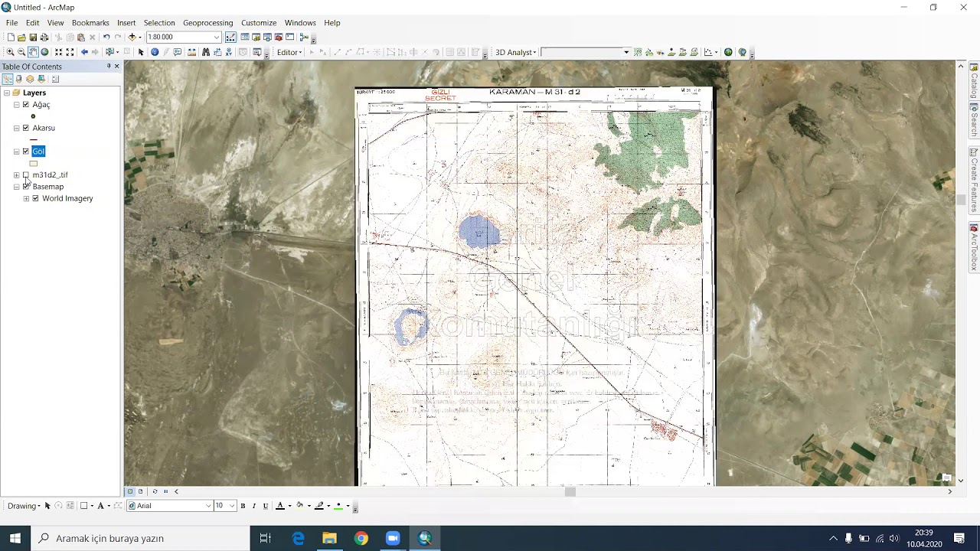Open the 3D Analyst dropdown menu
This screenshot has width=980, height=551.
[516, 52]
